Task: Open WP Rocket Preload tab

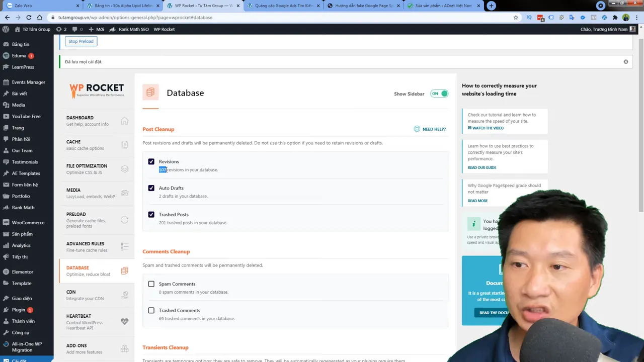Action: (97, 220)
